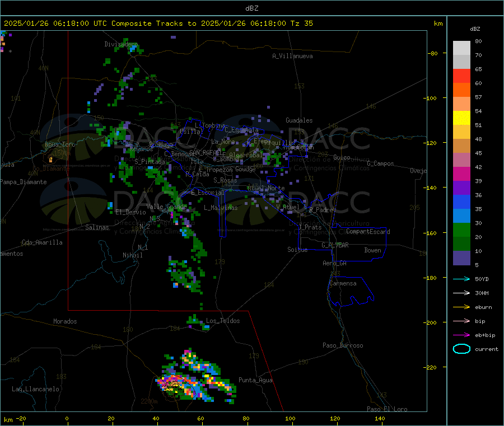Image resolution: width=504 pixels, height=426 pixels.
Task: Select the magenta swatch in dBZ legend
Action: (461, 174)
